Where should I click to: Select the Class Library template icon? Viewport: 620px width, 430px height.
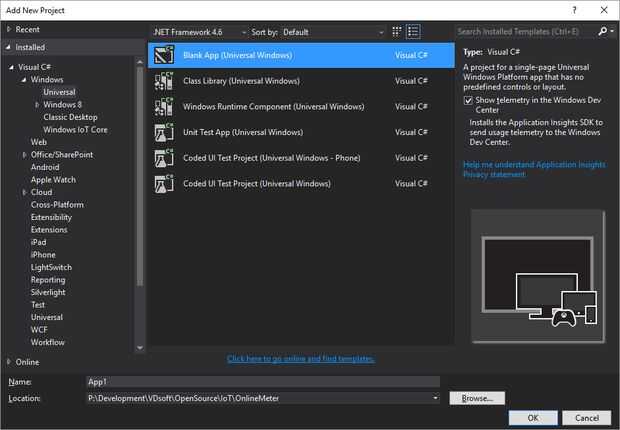(x=164, y=81)
